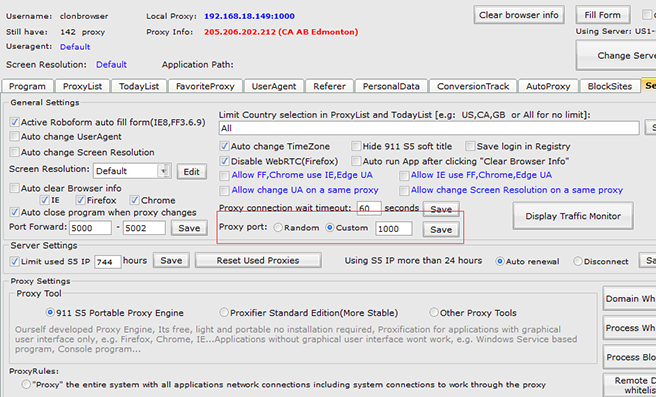Open the PersonalData tab

391,86
